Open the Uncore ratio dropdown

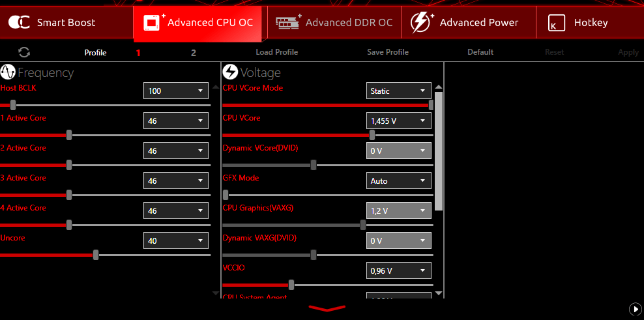176,240
